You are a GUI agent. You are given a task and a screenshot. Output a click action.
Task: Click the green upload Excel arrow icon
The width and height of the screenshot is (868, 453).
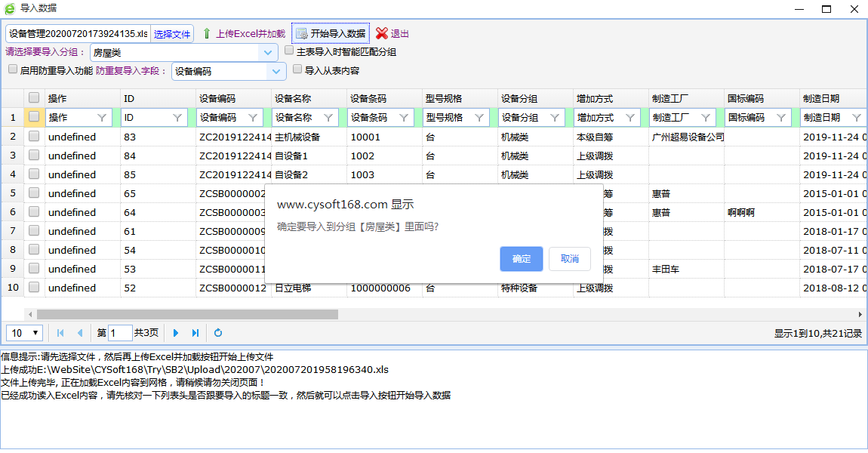point(206,34)
